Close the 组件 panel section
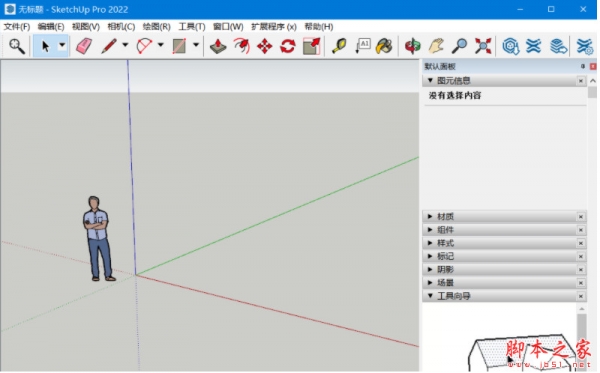This screenshot has width=600, height=373. click(581, 230)
